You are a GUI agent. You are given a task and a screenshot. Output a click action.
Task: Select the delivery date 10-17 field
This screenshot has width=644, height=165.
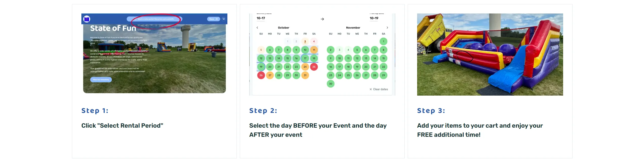point(261,18)
